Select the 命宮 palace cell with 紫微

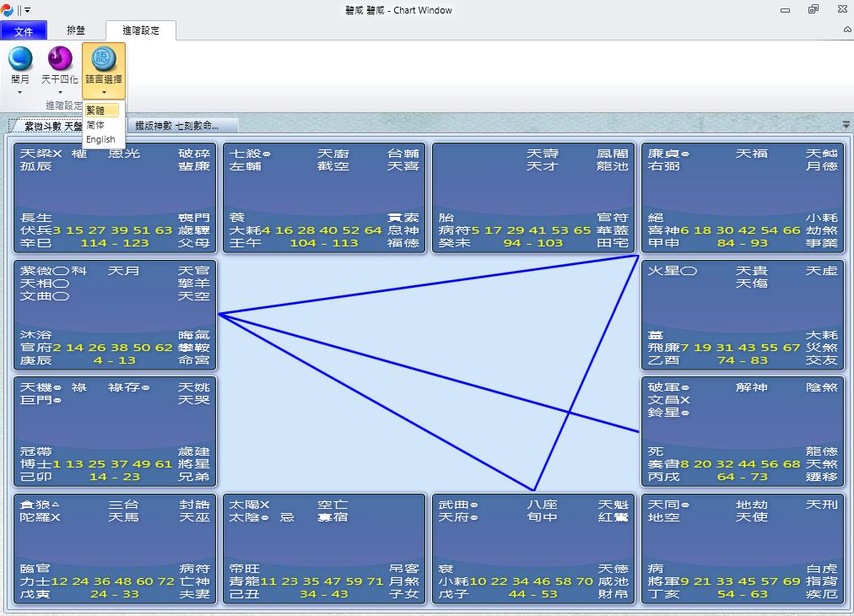pyautogui.click(x=115, y=315)
